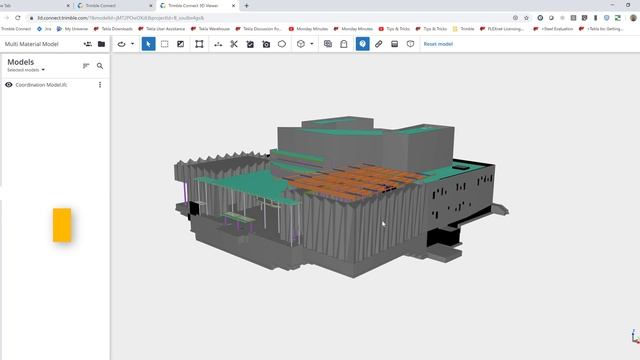Reload the page with the refresh button
This screenshot has height=360, width=640.
pos(18,18)
